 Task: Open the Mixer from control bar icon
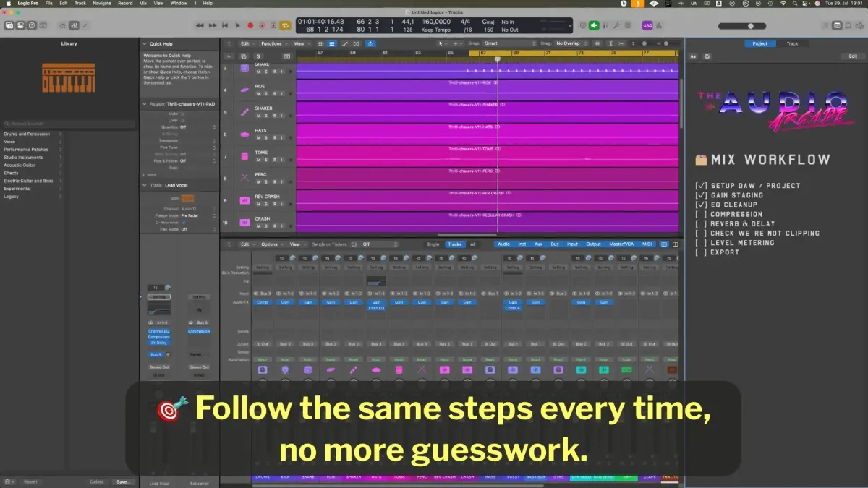73,26
